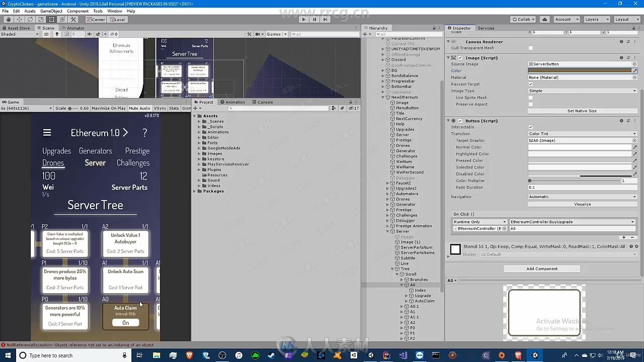This screenshot has width=644, height=362.
Task: Open the Layers dropdown
Action: tap(596, 20)
